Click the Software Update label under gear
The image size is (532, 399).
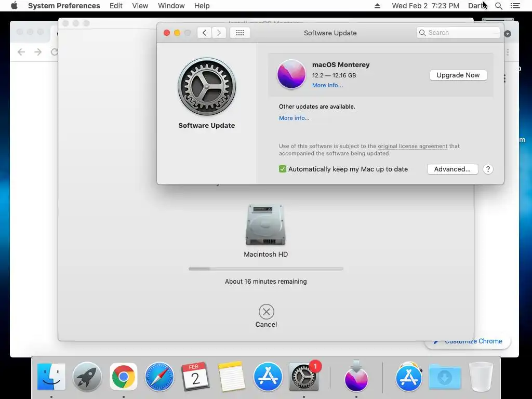pyautogui.click(x=207, y=125)
